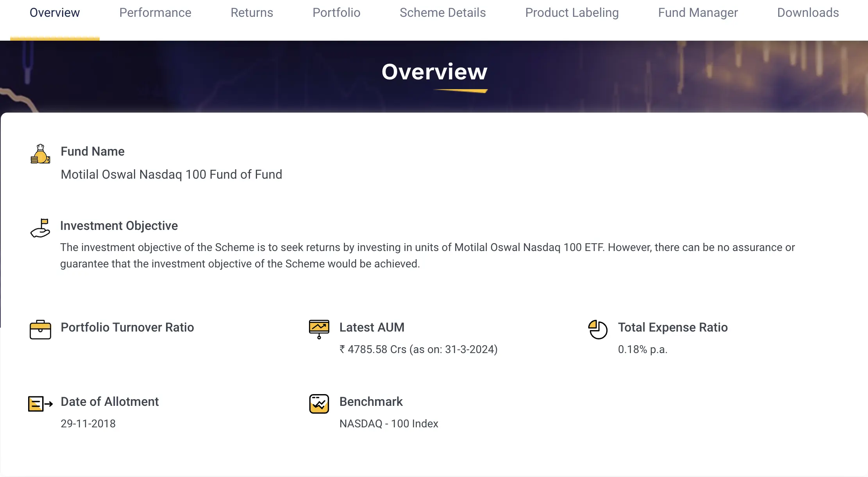Click the Benchmark label
868x477 pixels.
[x=371, y=402]
